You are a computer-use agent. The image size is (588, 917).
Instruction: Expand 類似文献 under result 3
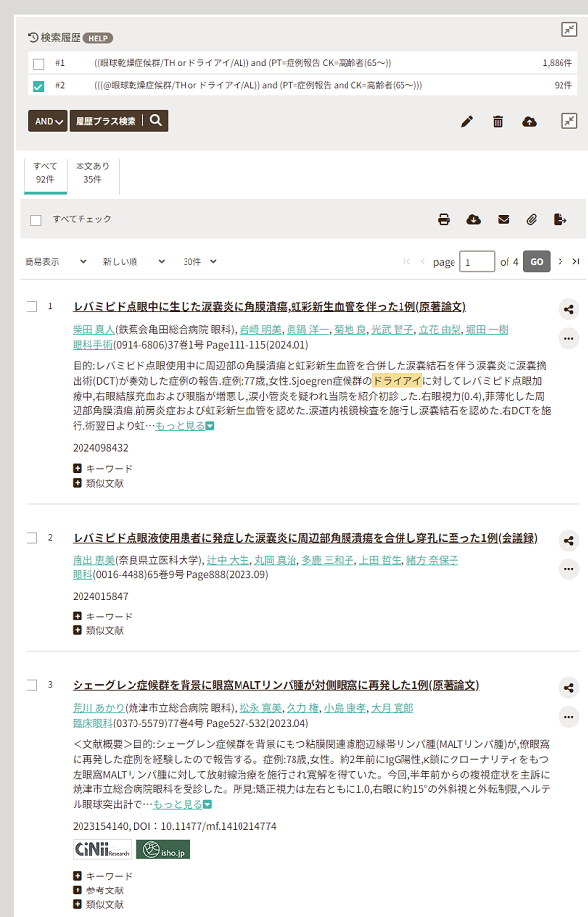[98, 904]
